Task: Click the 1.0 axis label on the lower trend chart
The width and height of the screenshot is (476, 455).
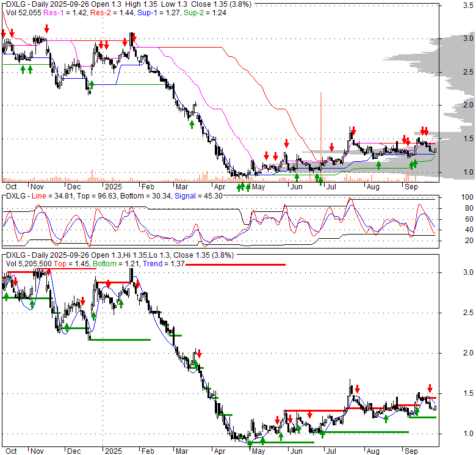Action: pos(468,434)
